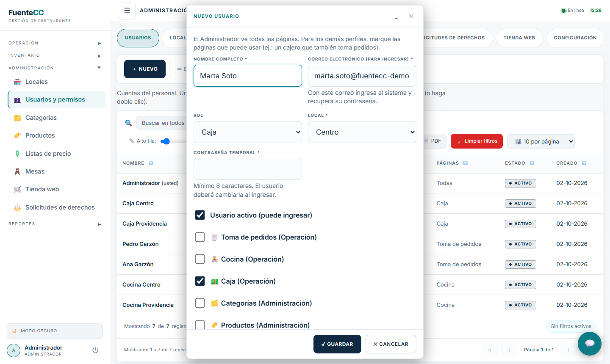Close the Nuevo Usuario dialog
Image resolution: width=610 pixels, height=364 pixels.
pos(411,16)
